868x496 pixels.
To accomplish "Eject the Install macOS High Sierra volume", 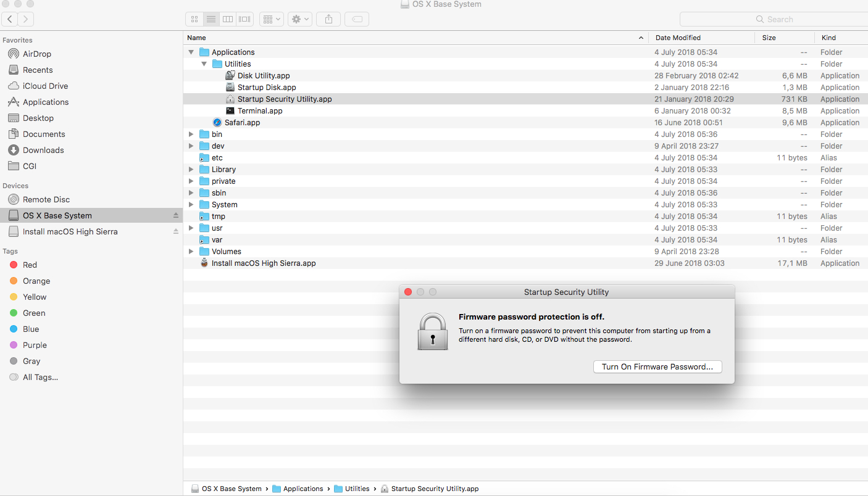I will (x=176, y=231).
